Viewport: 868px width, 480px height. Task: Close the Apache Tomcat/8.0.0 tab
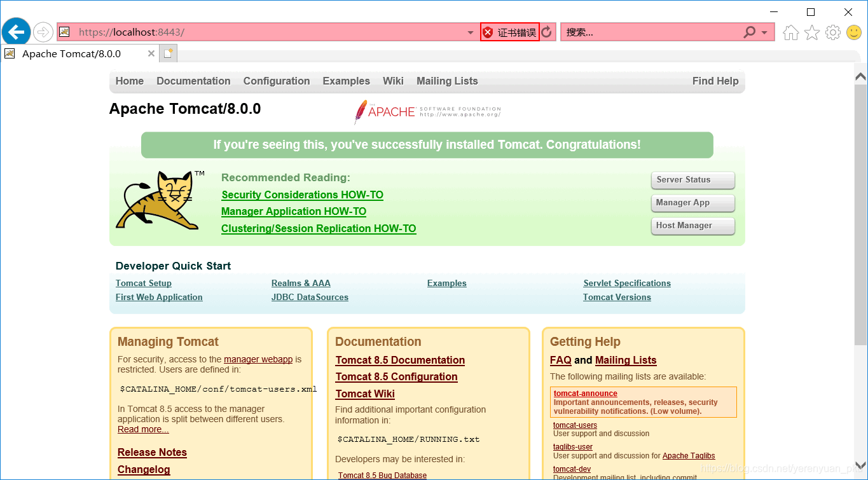[151, 54]
